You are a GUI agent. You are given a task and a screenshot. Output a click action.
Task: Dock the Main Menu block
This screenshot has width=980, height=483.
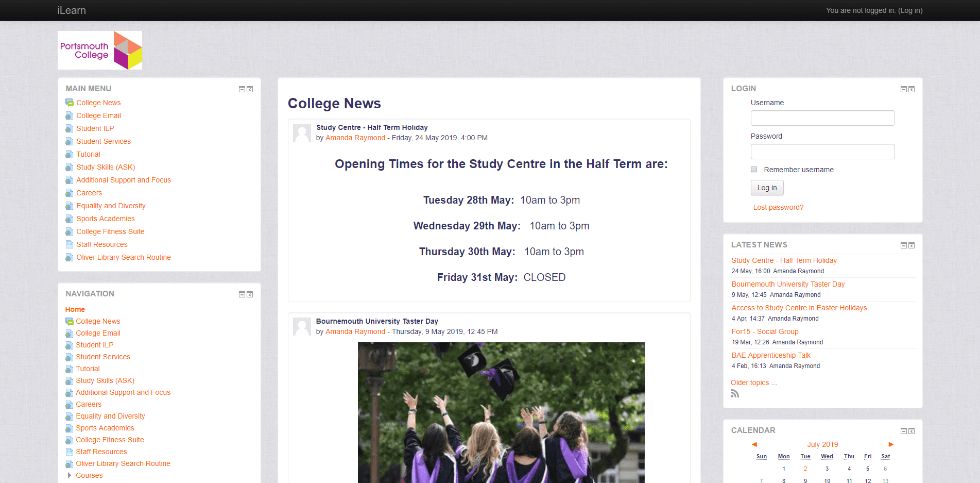[250, 89]
